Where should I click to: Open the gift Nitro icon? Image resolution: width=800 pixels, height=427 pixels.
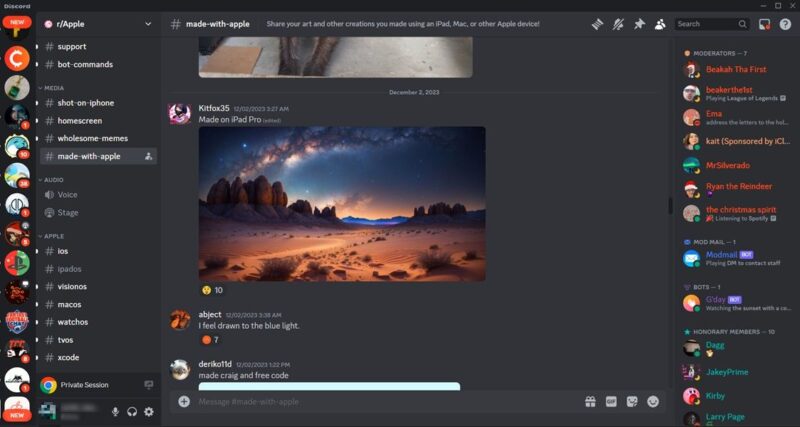pos(590,401)
